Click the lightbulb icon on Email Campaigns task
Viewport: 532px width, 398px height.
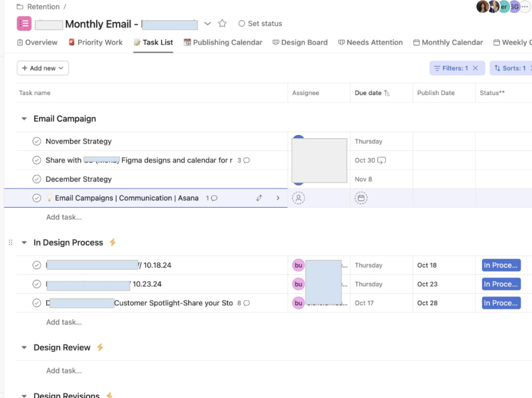pos(49,198)
